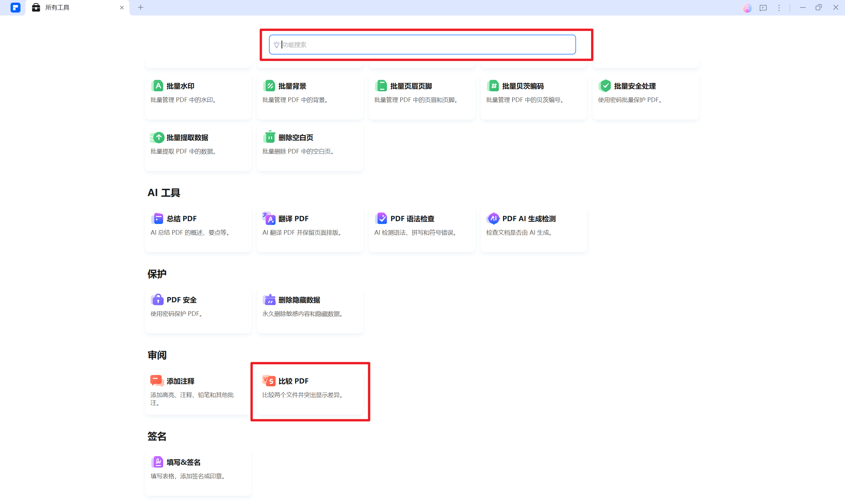Screen dimensions: 845x504
Task: Open the three-dot more options menu
Action: click(779, 8)
